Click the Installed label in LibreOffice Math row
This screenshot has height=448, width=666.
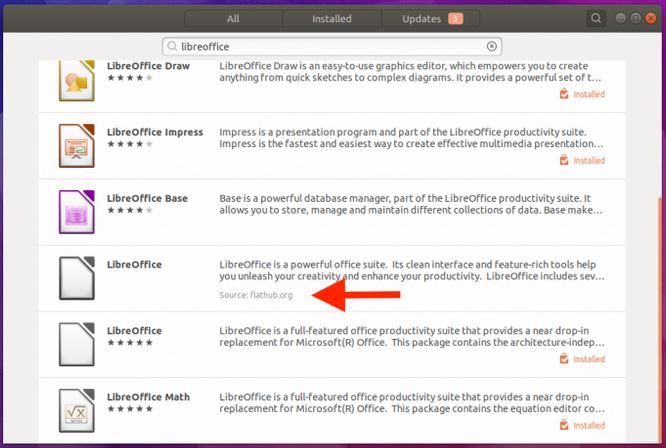point(589,425)
